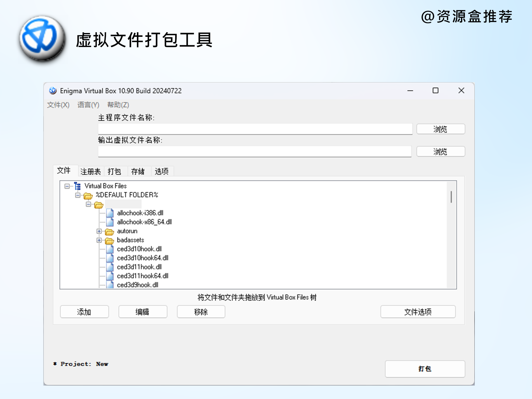Image resolution: width=532 pixels, height=399 pixels.
Task: Click the file icon beside allochook-x86_64.dll
Action: [110, 222]
